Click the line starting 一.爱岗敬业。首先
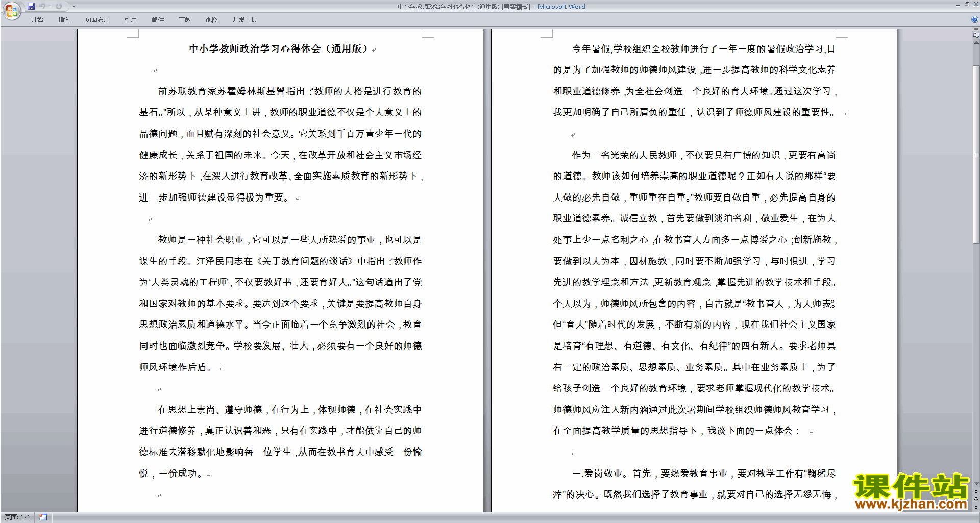This screenshot has height=523, width=980. click(x=704, y=474)
